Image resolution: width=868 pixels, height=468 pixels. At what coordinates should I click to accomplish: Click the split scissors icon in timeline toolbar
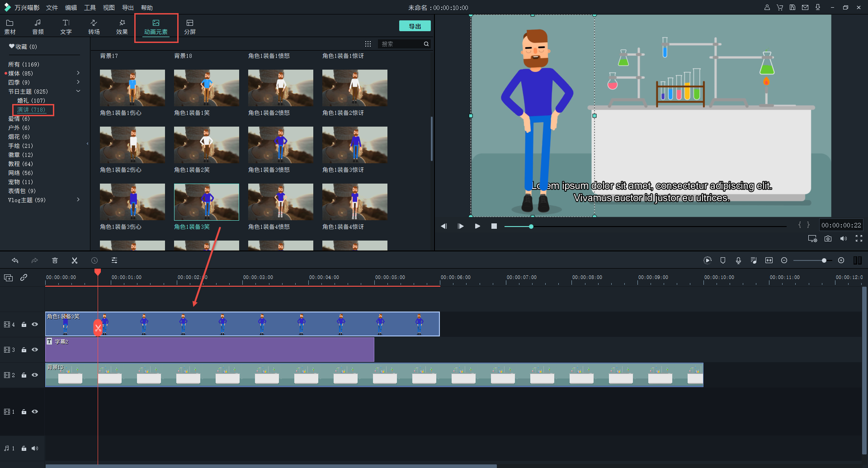click(75, 260)
